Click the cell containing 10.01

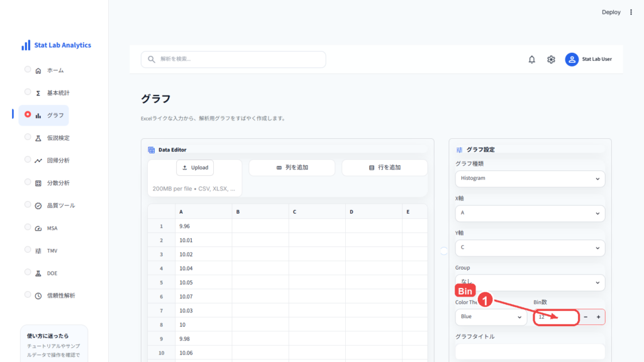(203, 240)
